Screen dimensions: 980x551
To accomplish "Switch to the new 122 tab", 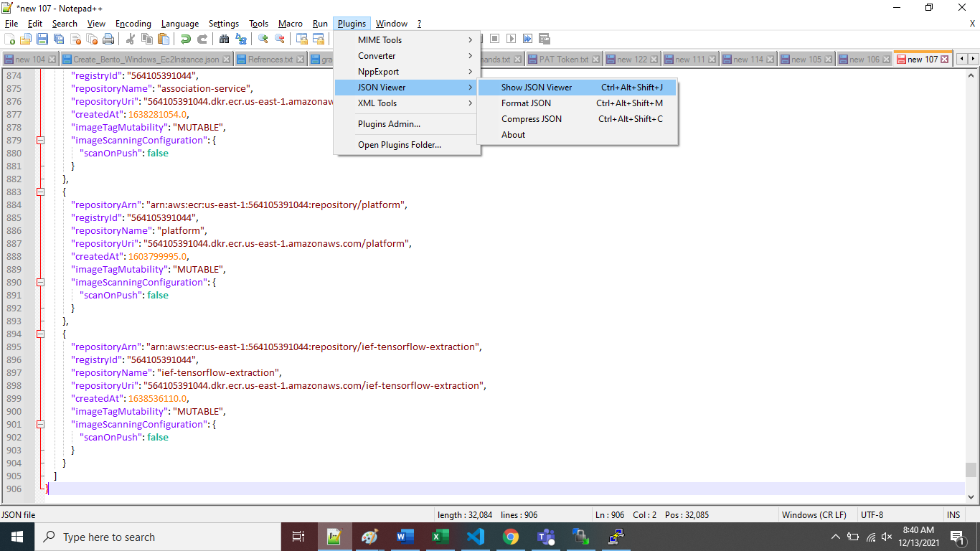I will 632,60.
